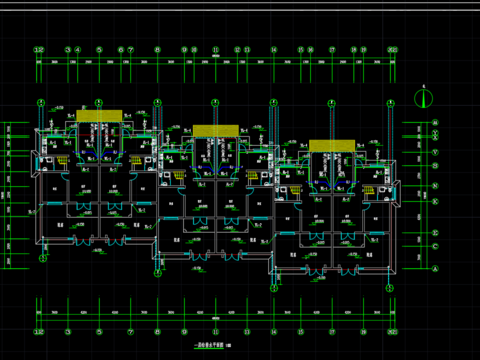The height and width of the screenshot is (360, 480).
Task: Select axis bubble 8 in top row
Action: point(157,50)
